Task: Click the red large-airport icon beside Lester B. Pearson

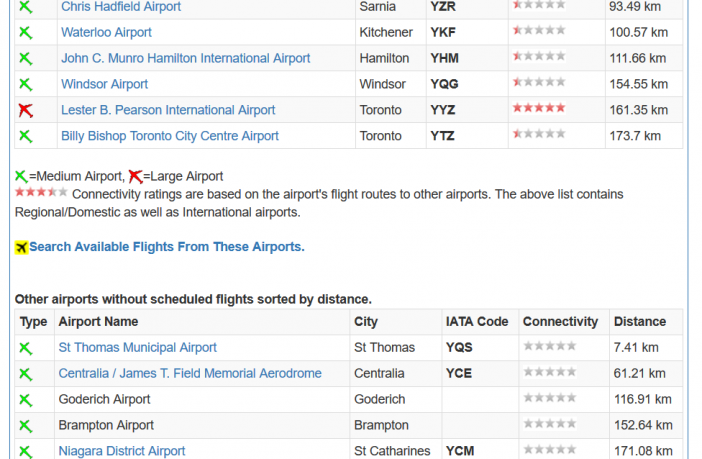Action: point(26,110)
